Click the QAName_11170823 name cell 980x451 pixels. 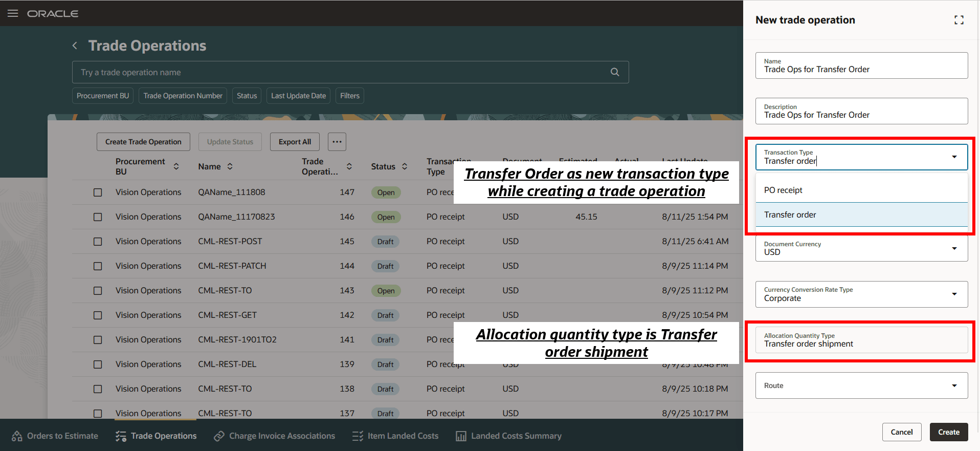[x=236, y=217]
